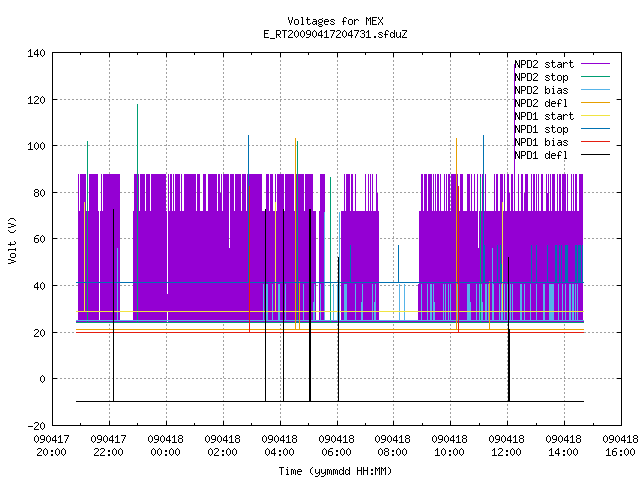Click the x-axis tick 090418 12:00
Image resolution: width=640 pixels, height=480 pixels.
click(x=507, y=446)
